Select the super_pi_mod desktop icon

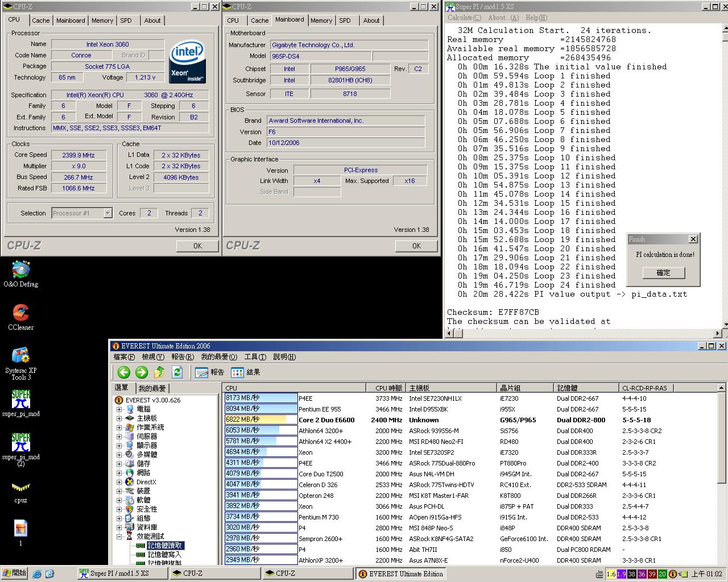21,404
